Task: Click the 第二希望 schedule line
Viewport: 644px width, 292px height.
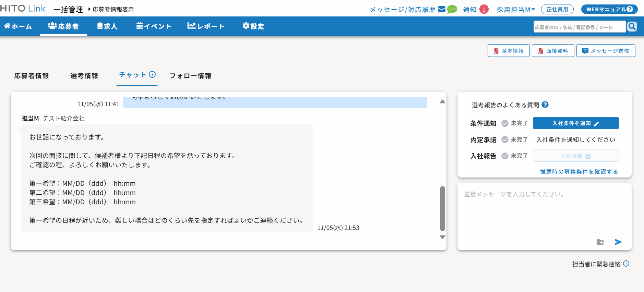Action: coord(82,193)
